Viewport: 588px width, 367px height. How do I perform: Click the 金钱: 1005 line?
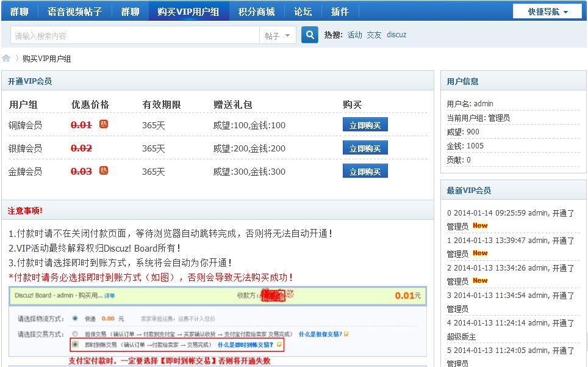[x=465, y=145]
